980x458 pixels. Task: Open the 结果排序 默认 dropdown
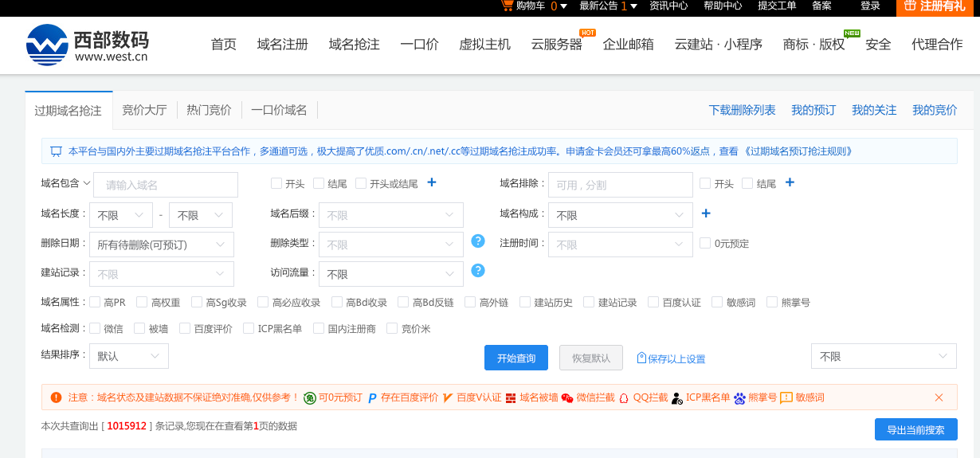pos(128,356)
